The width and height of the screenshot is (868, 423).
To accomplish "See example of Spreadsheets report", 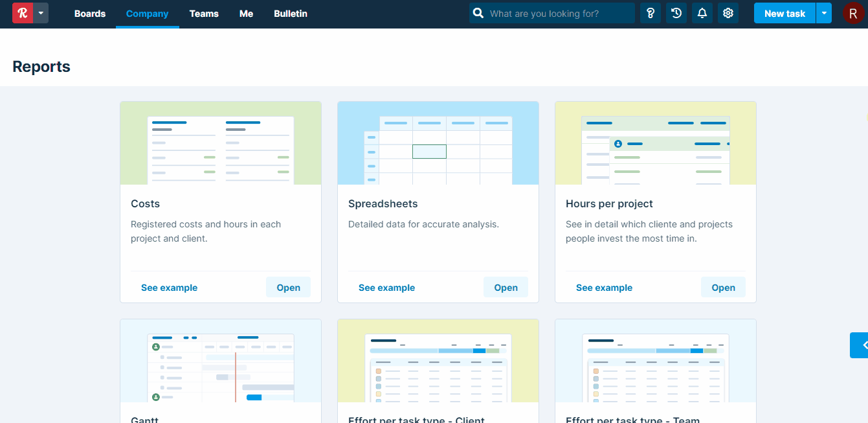I will point(386,288).
